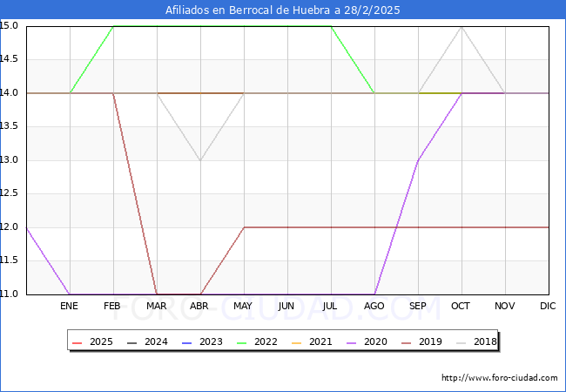Viewport: 566px width, 392px height.
Task: Click the DIC month axis label
Action: pos(548,306)
